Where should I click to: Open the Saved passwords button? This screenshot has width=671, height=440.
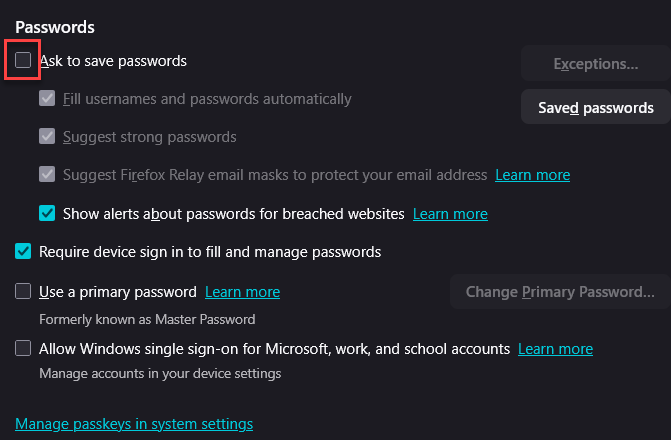click(x=596, y=107)
